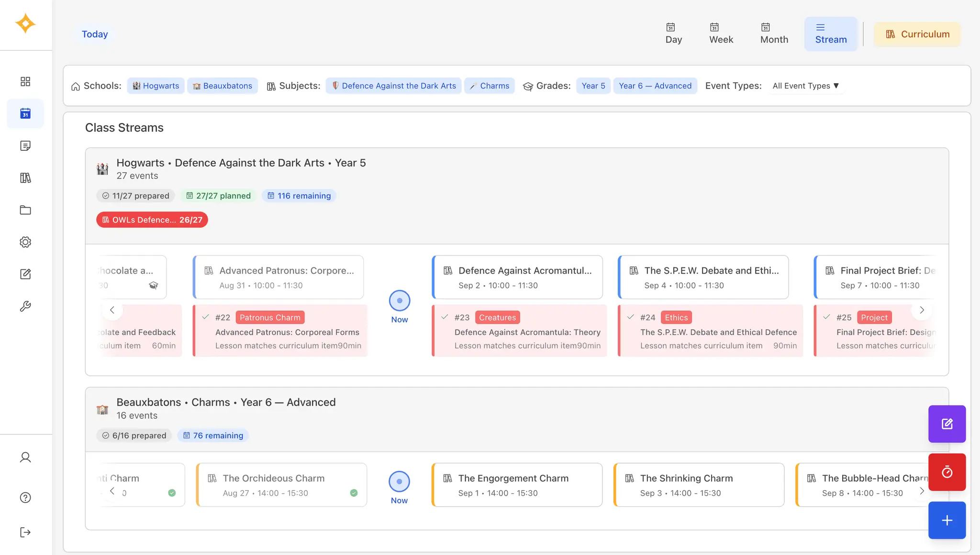Click the logout icon in sidebar
This screenshot has width=980, height=555.
pos(25,533)
